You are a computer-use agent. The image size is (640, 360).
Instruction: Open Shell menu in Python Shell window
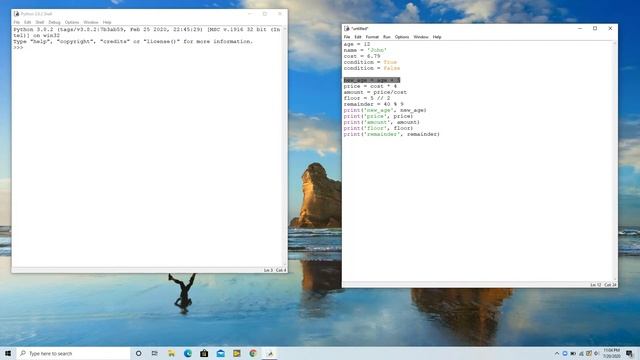(x=40, y=22)
